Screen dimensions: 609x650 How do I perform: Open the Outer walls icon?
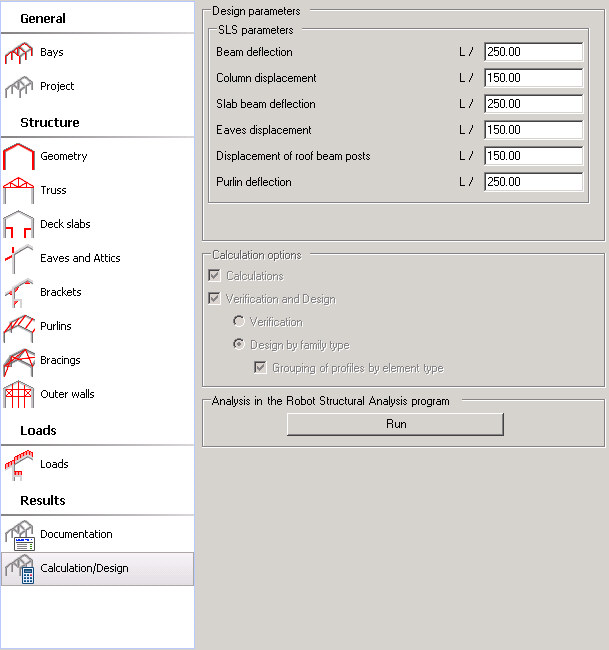tap(19, 395)
